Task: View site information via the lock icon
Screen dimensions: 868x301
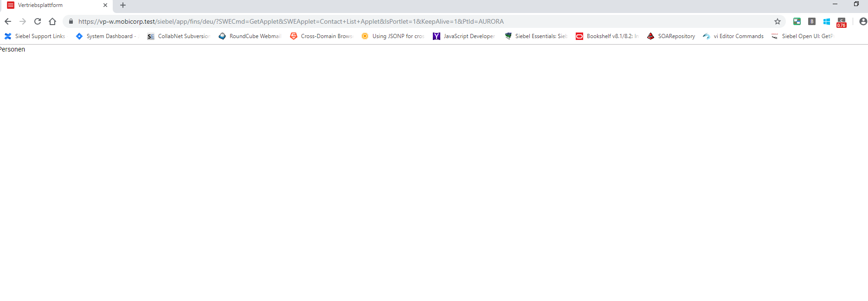Action: (x=71, y=21)
